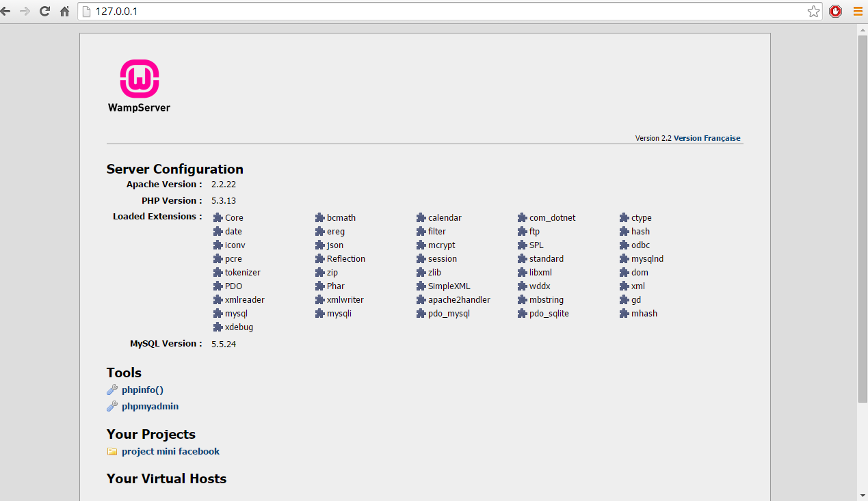Click the puzzle icon next to ctype
This screenshot has width=868, height=501.
pyautogui.click(x=624, y=217)
